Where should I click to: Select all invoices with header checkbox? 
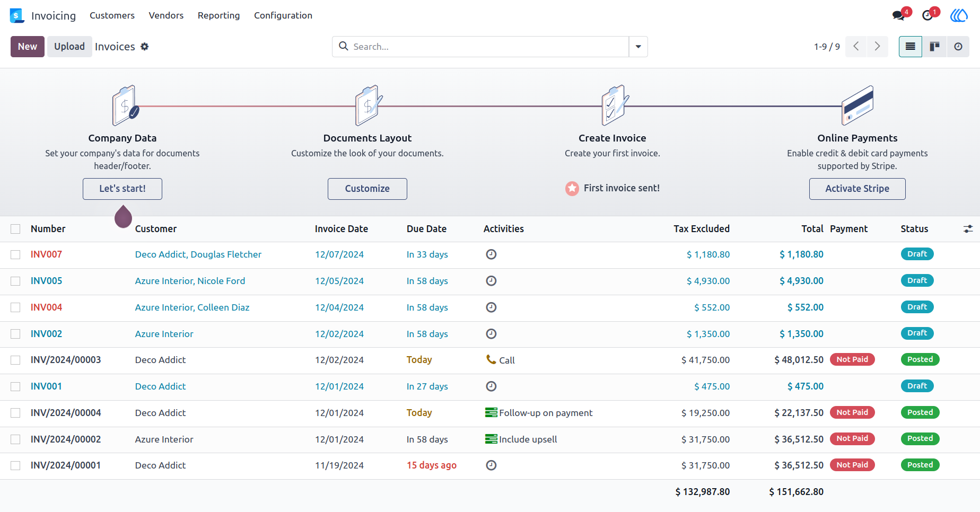point(15,229)
